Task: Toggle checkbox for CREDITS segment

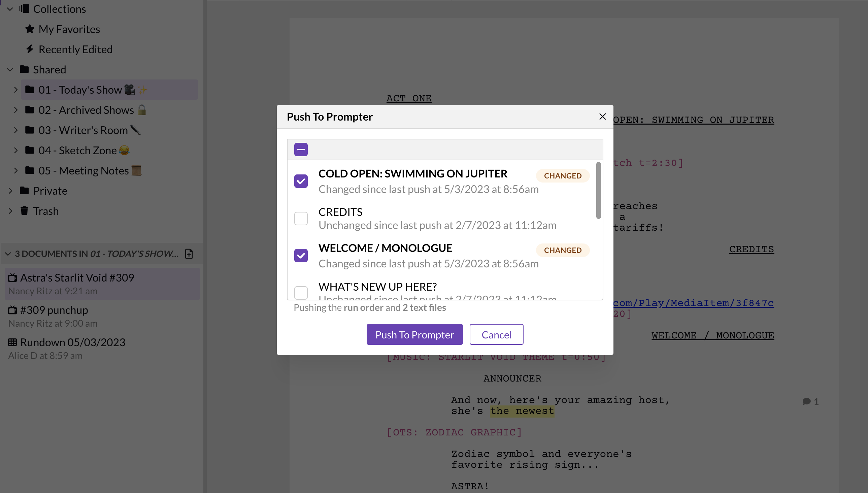Action: [x=302, y=218]
